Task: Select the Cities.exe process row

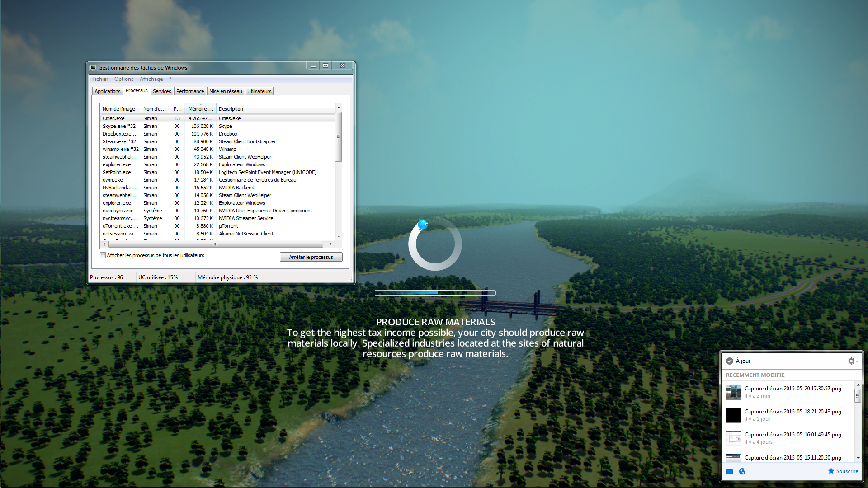Action: coord(217,118)
